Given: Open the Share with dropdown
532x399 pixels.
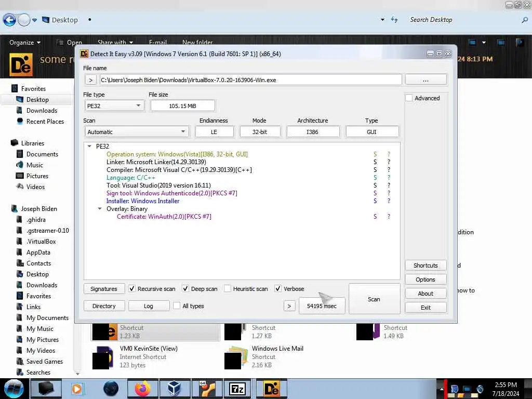Looking at the screenshot, I should 115,43.
